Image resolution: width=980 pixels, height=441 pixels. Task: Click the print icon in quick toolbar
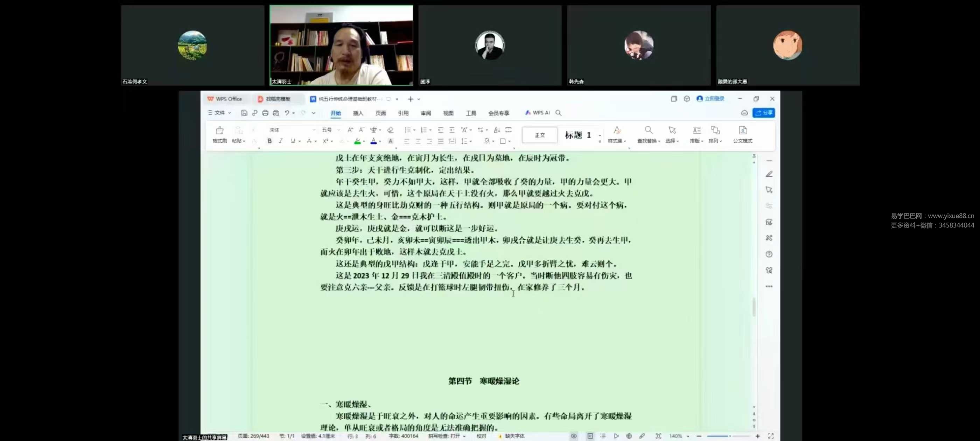coord(265,113)
